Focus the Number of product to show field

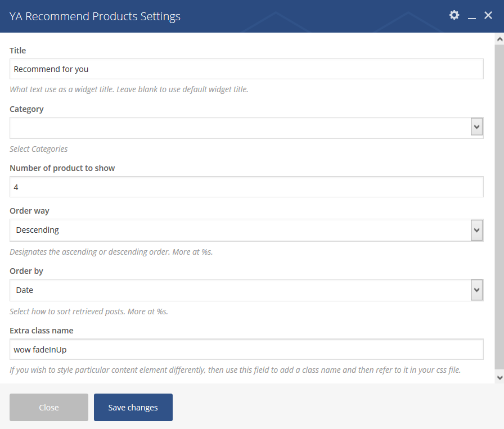(246, 187)
